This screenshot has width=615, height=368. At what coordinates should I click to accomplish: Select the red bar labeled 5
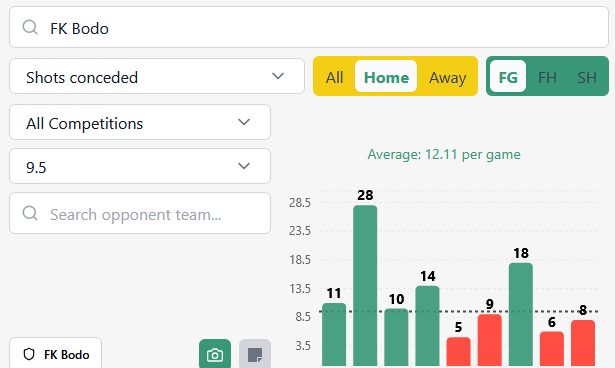tap(459, 352)
